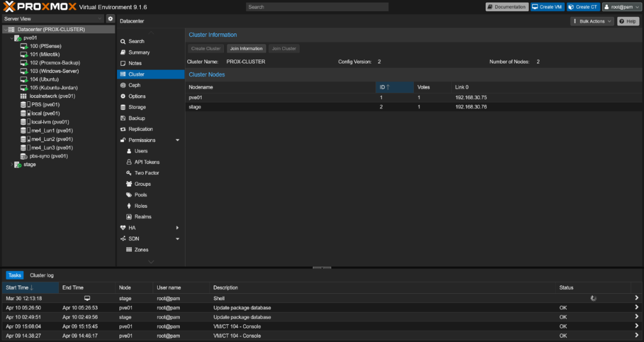
Task: Select VM 105 (Kubuntu-Jordan)
Action: click(53, 87)
